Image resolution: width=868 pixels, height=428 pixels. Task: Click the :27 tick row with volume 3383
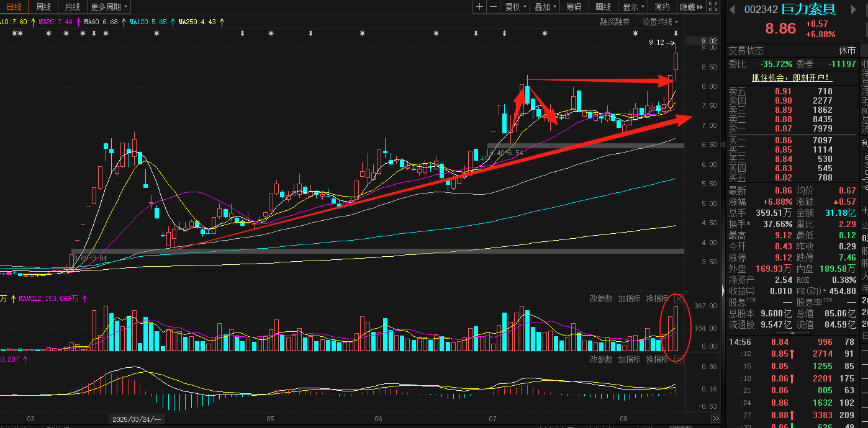tap(792, 415)
